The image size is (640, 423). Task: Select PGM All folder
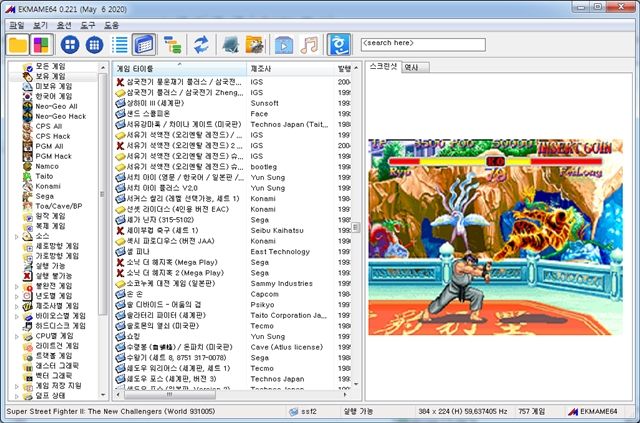click(x=49, y=146)
